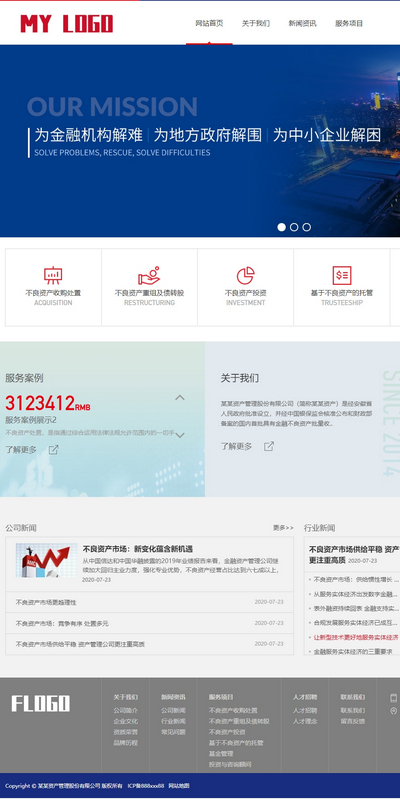This screenshot has height=800, width=400.
Task: Open footer link 公司新闻
Action: coord(173,710)
